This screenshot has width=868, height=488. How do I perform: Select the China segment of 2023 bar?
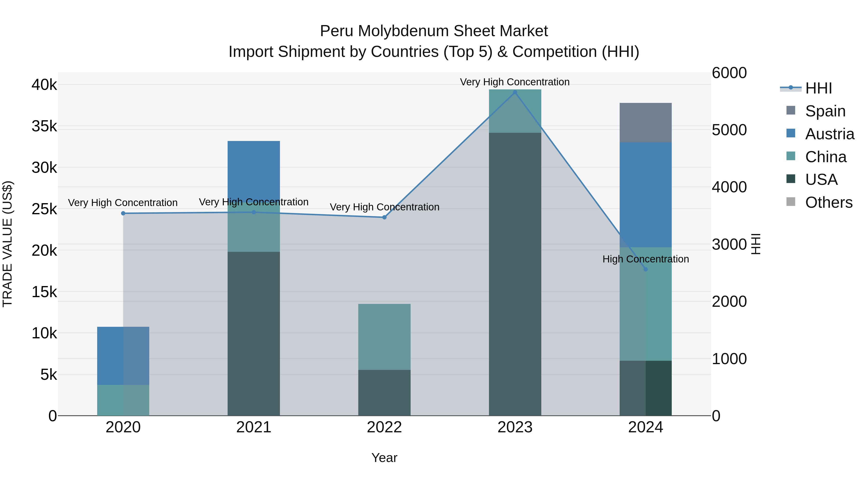(x=515, y=111)
